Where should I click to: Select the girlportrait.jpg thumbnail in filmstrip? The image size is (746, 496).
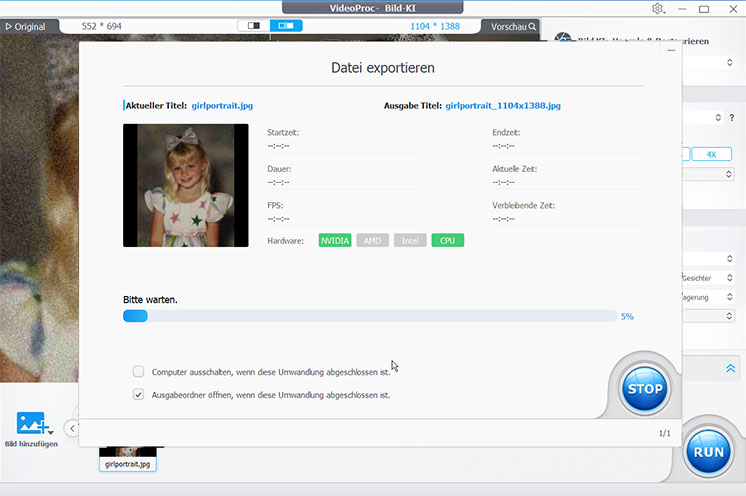(128, 459)
